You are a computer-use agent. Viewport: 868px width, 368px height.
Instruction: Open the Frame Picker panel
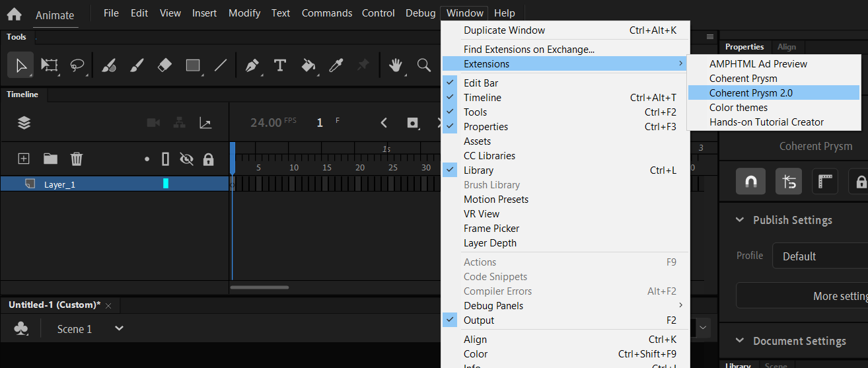[565, 229]
